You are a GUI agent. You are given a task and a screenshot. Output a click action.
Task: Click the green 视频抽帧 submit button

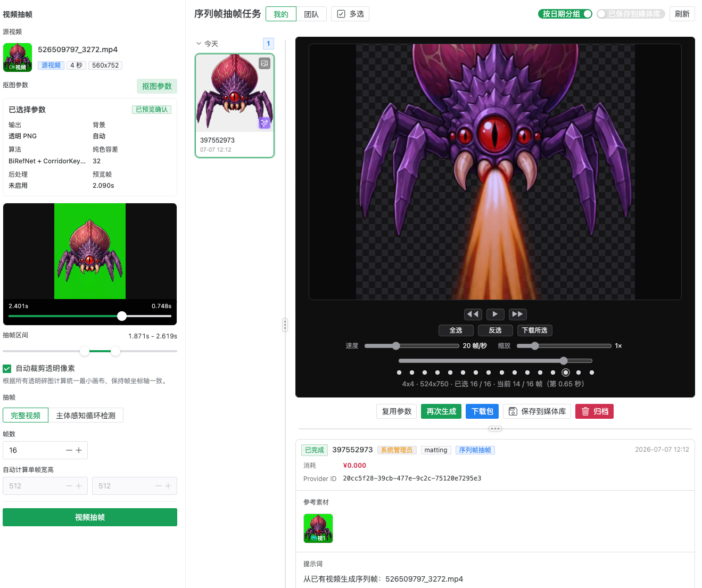click(x=90, y=517)
